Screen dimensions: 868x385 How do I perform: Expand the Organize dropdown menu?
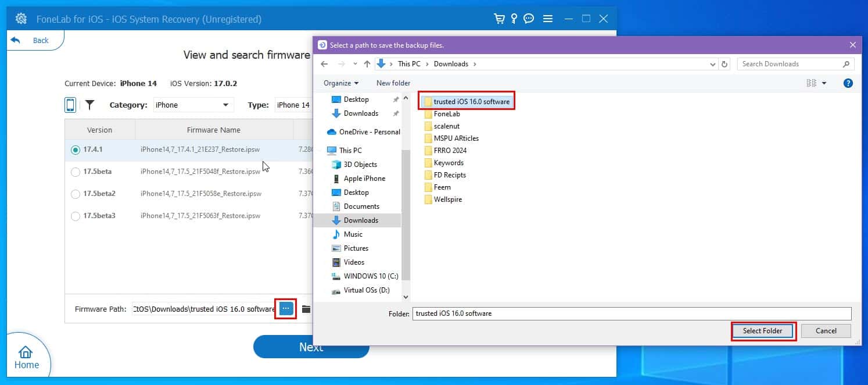pyautogui.click(x=341, y=83)
